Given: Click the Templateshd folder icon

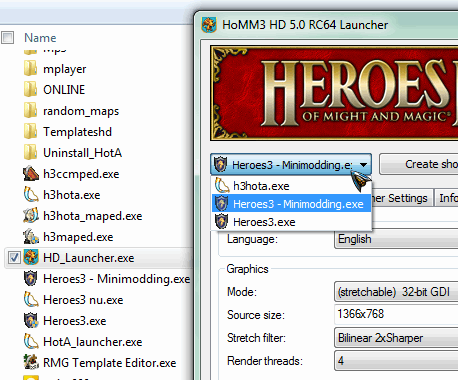Looking at the screenshot, I should [31, 132].
